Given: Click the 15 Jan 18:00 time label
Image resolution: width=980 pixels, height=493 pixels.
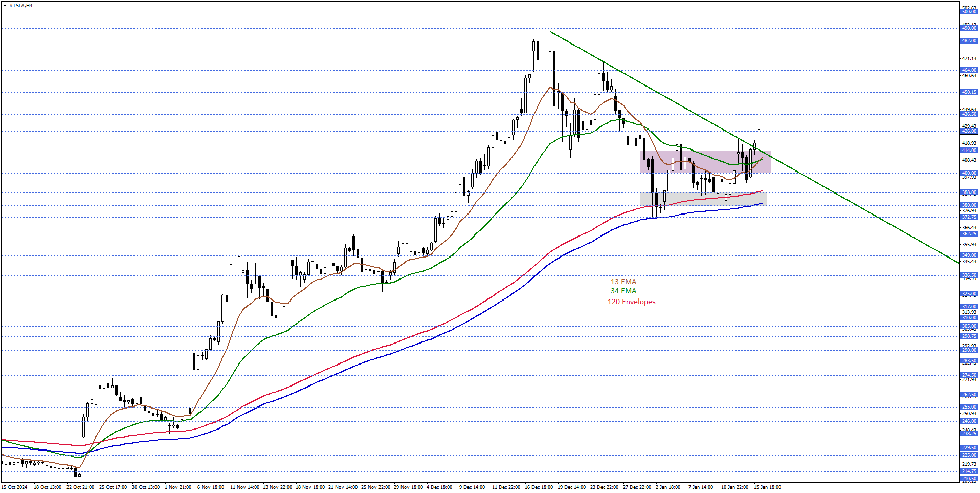Looking at the screenshot, I should pos(767,487).
